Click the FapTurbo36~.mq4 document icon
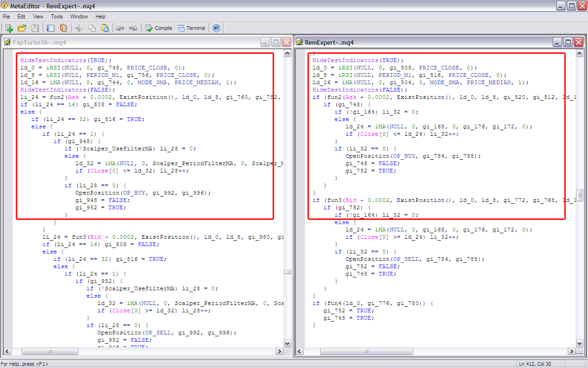The width and height of the screenshot is (588, 368). 7,42
